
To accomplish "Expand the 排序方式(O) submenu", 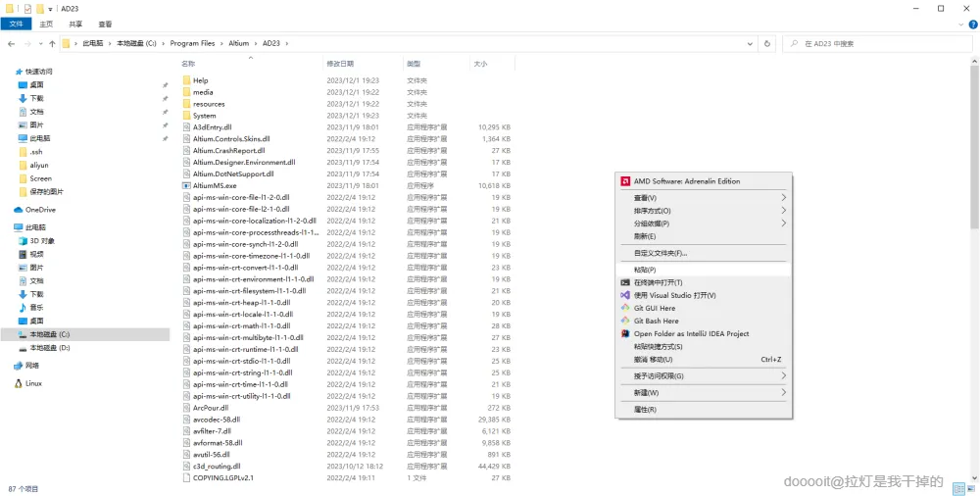I will click(x=704, y=211).
